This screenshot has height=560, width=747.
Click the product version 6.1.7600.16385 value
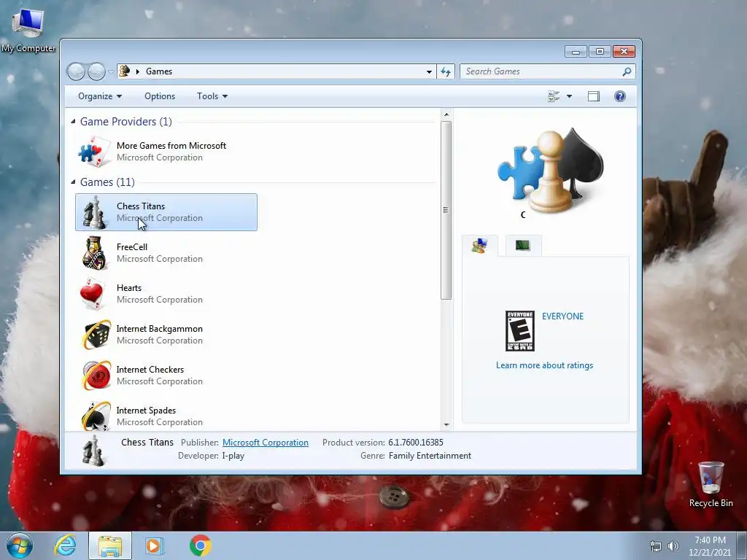pyautogui.click(x=415, y=443)
